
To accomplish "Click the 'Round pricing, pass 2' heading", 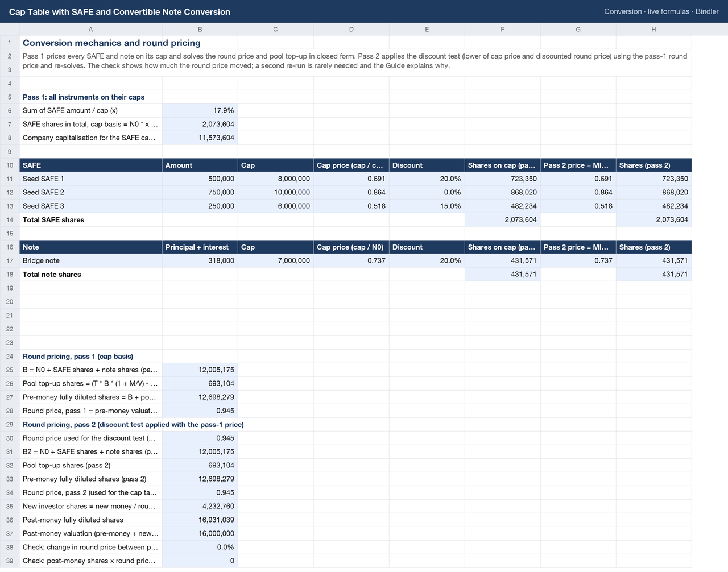I will point(133,425).
